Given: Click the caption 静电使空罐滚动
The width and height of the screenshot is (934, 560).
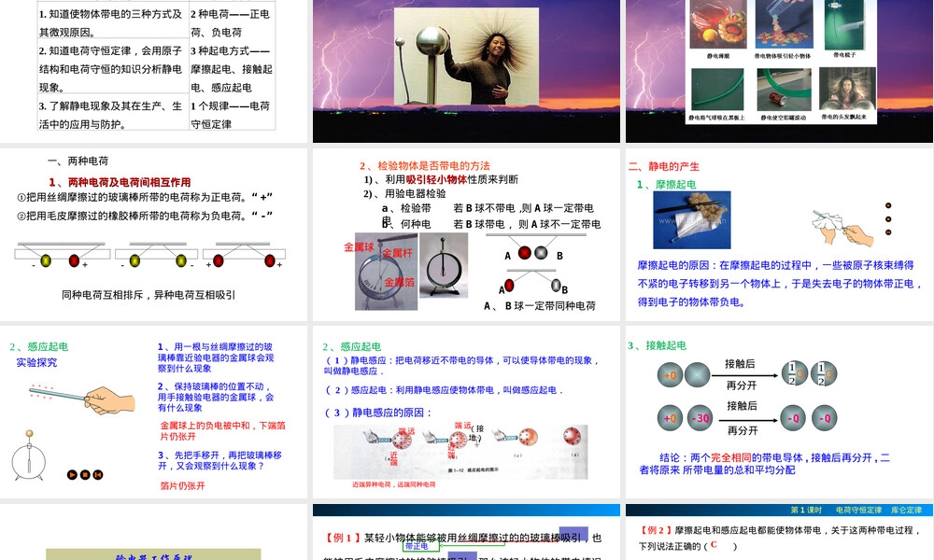Looking at the screenshot, I should pos(784,118).
